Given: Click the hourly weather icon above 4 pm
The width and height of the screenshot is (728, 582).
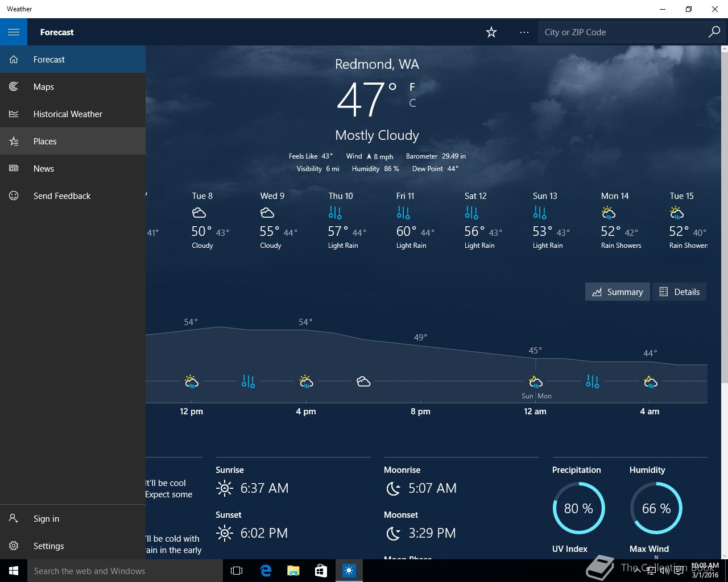Looking at the screenshot, I should (306, 381).
